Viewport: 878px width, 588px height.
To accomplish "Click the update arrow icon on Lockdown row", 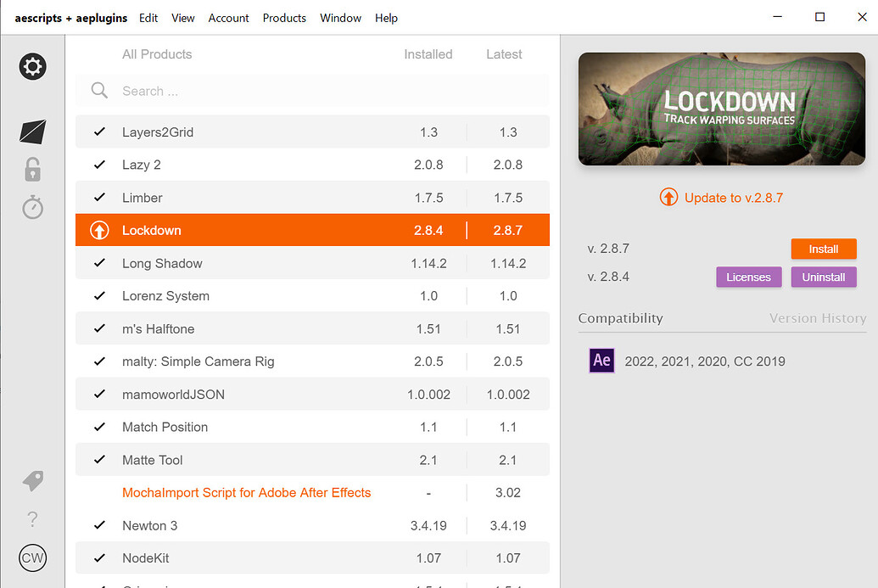I will point(99,230).
